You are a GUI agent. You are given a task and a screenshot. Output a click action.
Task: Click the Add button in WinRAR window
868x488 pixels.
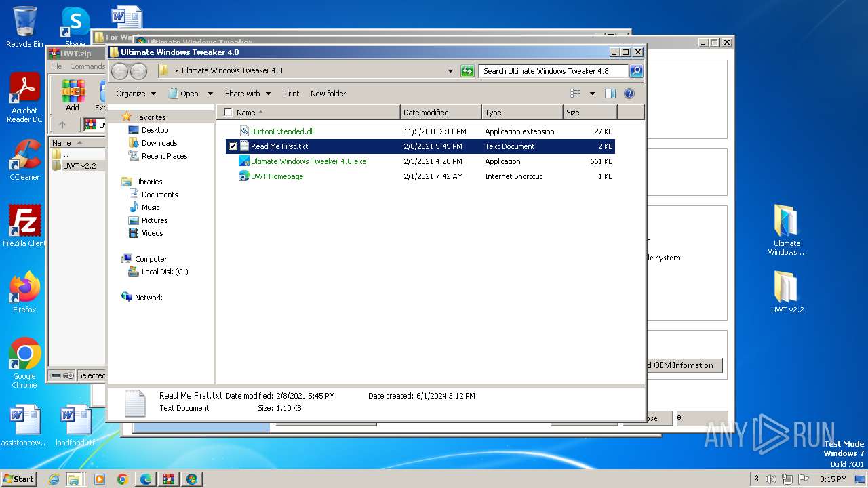(x=73, y=95)
